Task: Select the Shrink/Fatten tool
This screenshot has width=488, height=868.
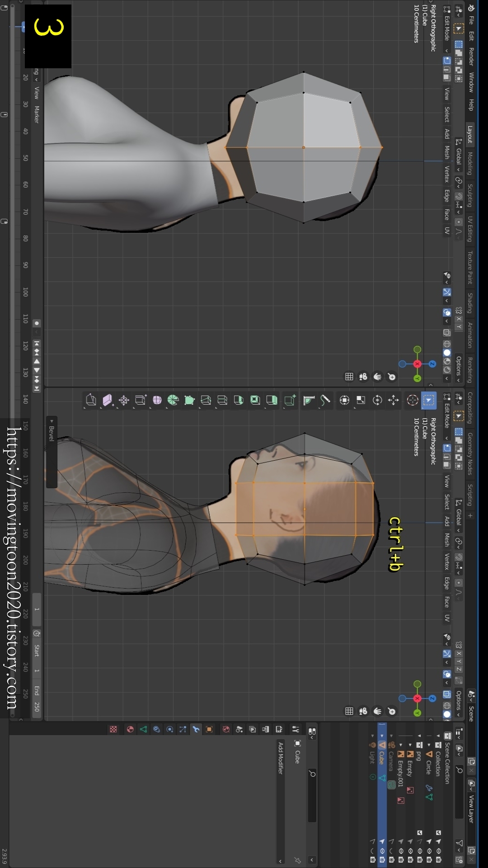Action: click(x=124, y=400)
